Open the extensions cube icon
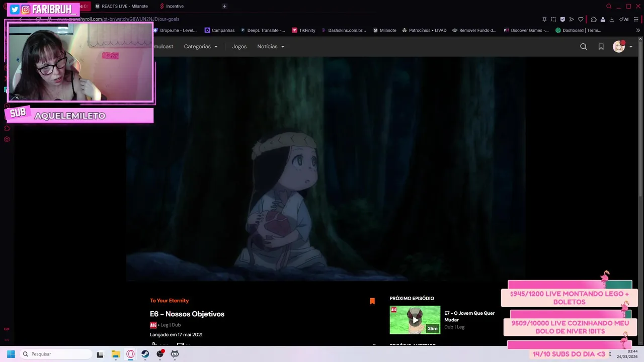The width and height of the screenshot is (644, 362). click(594, 19)
